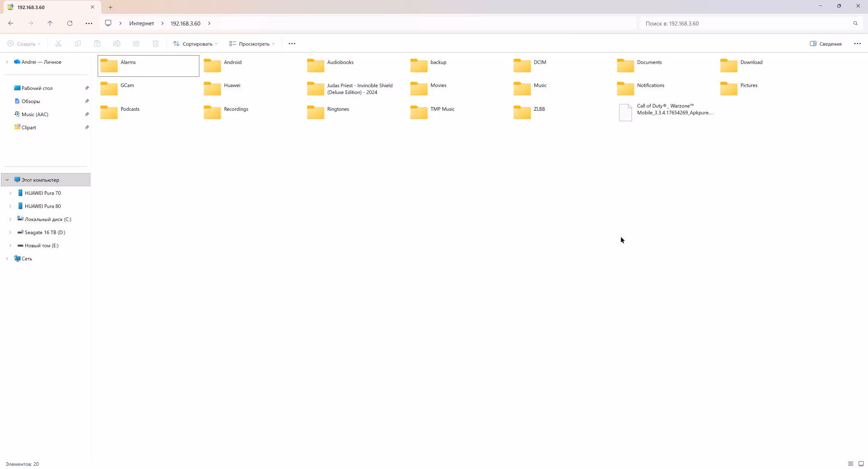Refresh the current folder view

(x=70, y=23)
